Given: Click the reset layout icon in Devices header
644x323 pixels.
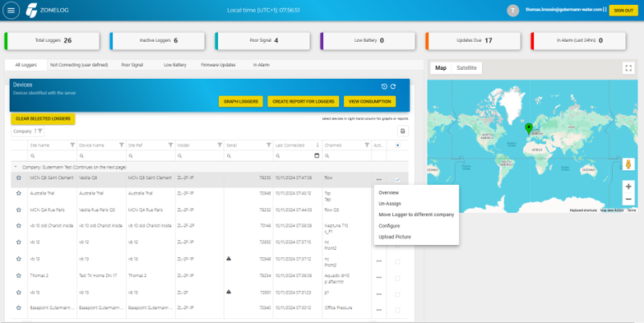Looking at the screenshot, I should point(384,86).
